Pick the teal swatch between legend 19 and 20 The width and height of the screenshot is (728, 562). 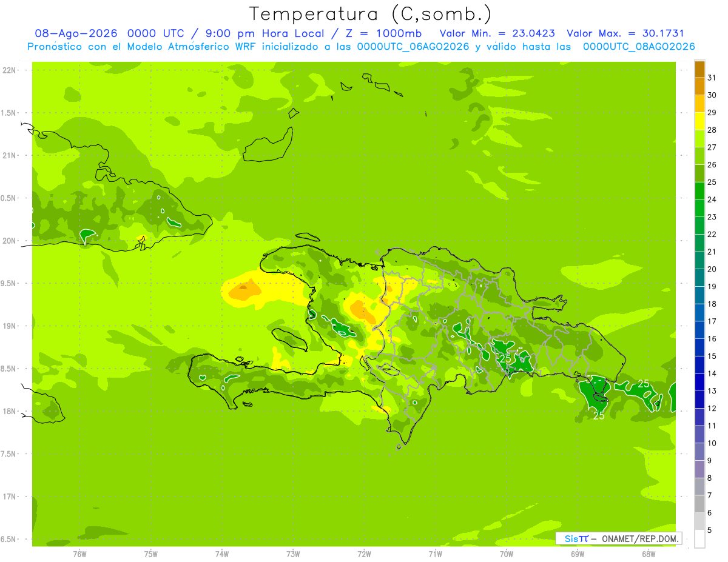699,278
